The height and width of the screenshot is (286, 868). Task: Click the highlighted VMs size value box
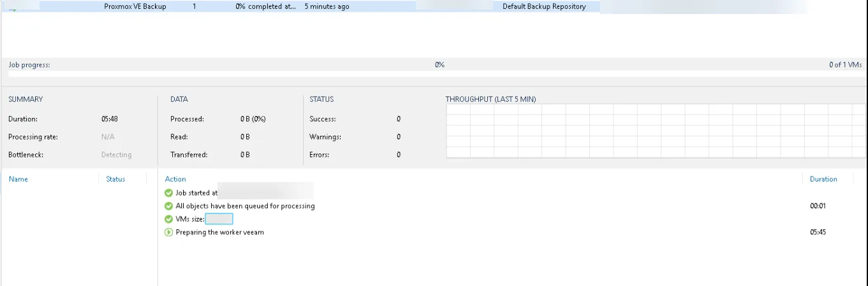(x=219, y=219)
